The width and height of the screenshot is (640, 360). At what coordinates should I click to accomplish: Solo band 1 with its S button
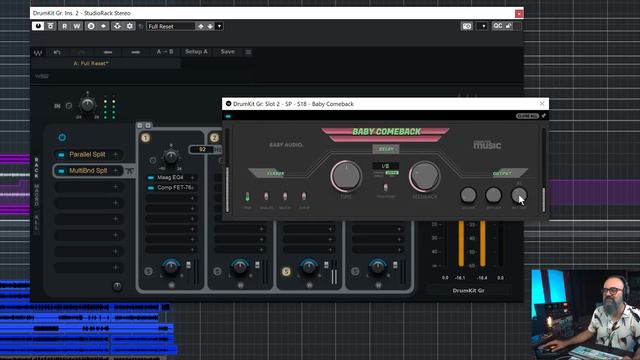[x=148, y=271]
